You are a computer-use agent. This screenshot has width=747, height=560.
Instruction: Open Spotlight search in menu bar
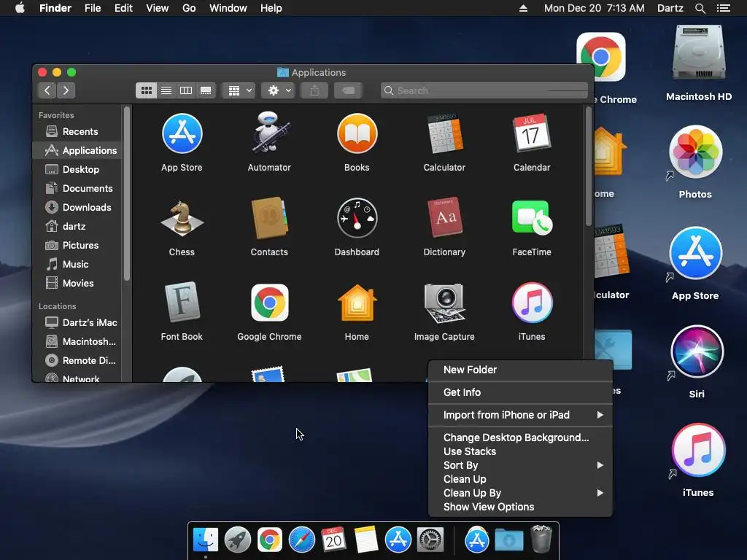[700, 8]
